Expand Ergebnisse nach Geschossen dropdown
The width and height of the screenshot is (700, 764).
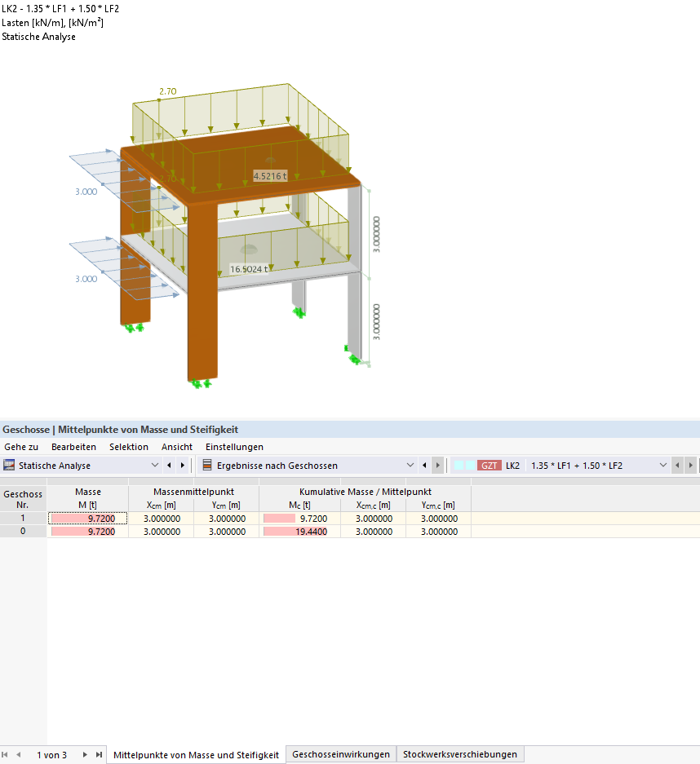pos(410,466)
